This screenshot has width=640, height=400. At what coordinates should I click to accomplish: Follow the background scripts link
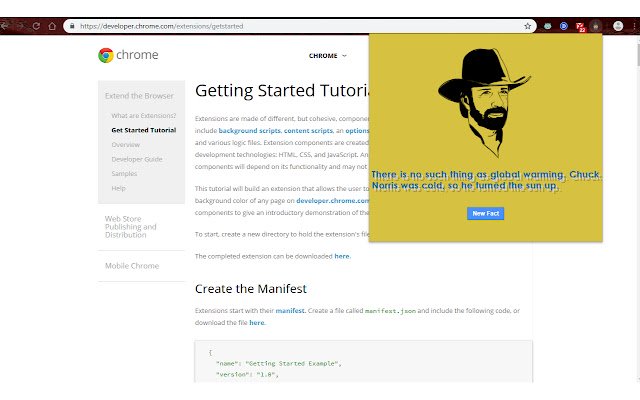[249, 131]
